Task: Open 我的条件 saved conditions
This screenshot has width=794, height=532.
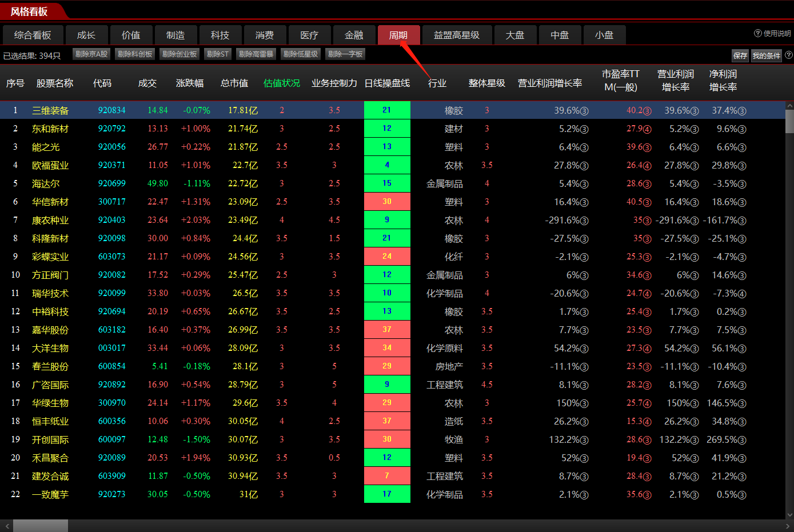Action: click(766, 55)
